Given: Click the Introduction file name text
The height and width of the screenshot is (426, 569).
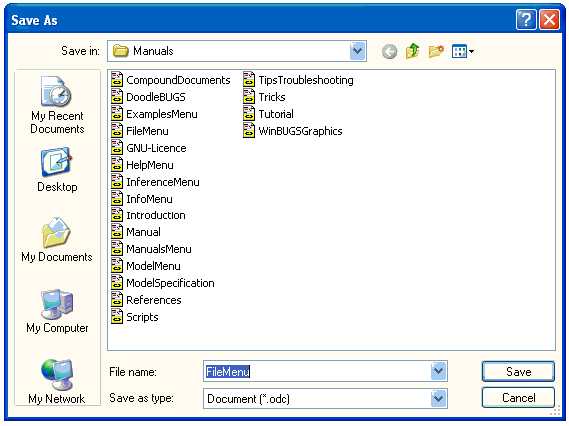Looking at the screenshot, I should (156, 215).
